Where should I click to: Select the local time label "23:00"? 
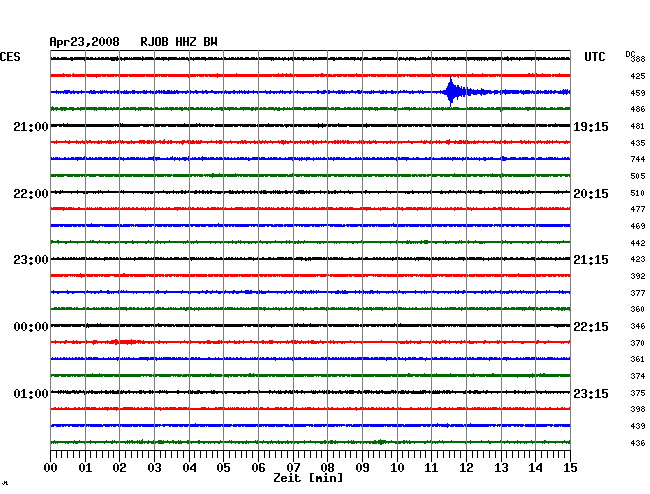31,260
